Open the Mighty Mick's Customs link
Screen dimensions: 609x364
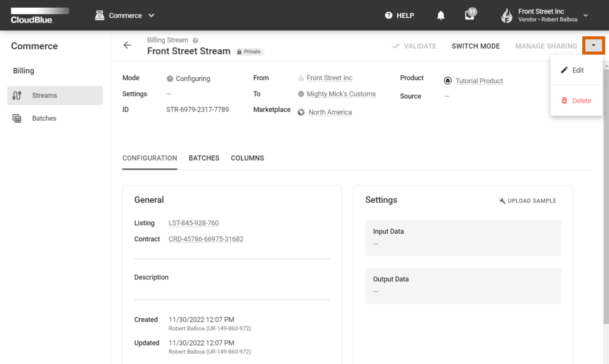[x=341, y=94]
